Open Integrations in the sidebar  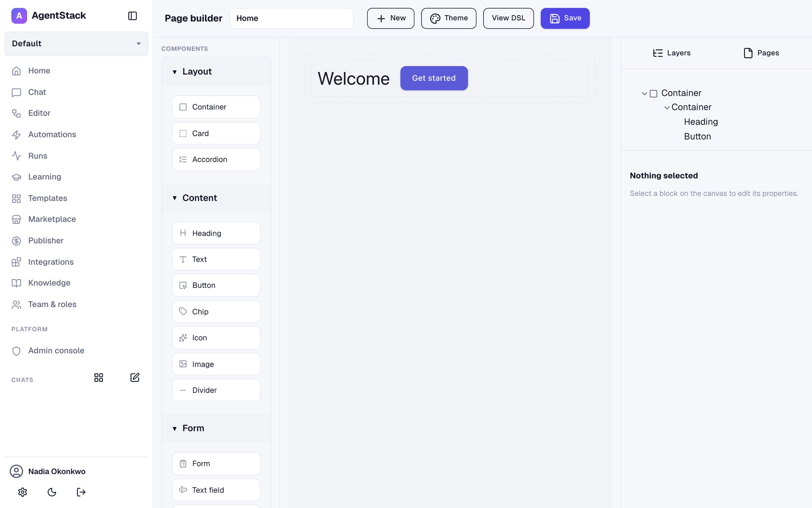point(76,262)
